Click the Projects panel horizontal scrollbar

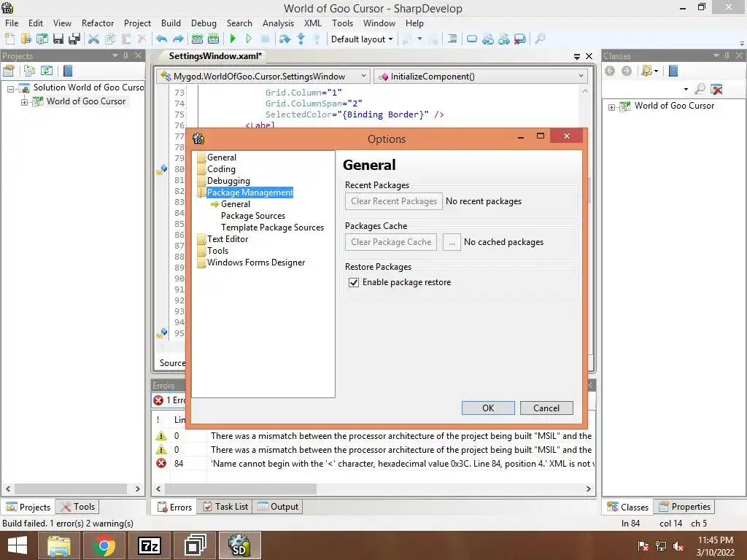point(71,489)
